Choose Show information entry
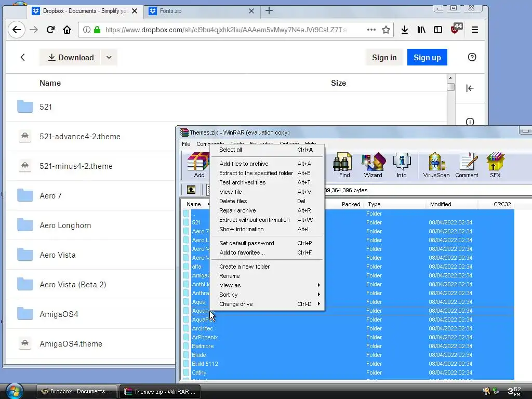Viewport: 532px width, 399px height. click(x=267, y=229)
